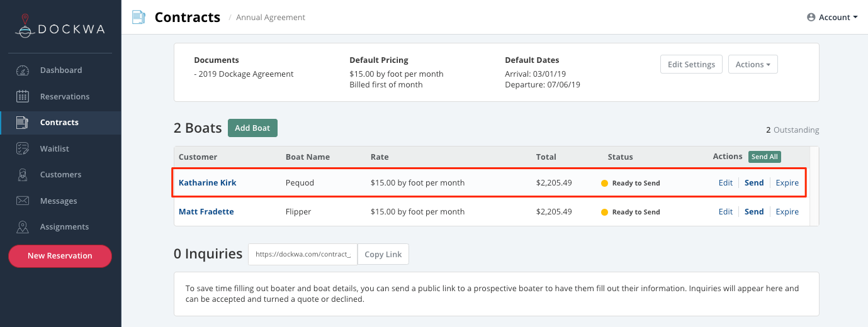Click the Add Boat button
Viewport: 868px width, 327px height.
tap(252, 128)
